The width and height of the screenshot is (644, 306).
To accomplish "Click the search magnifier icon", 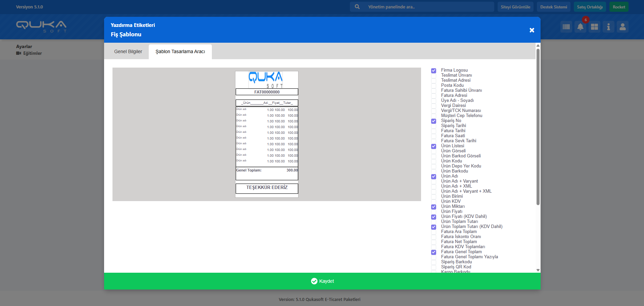I will pos(357,7).
